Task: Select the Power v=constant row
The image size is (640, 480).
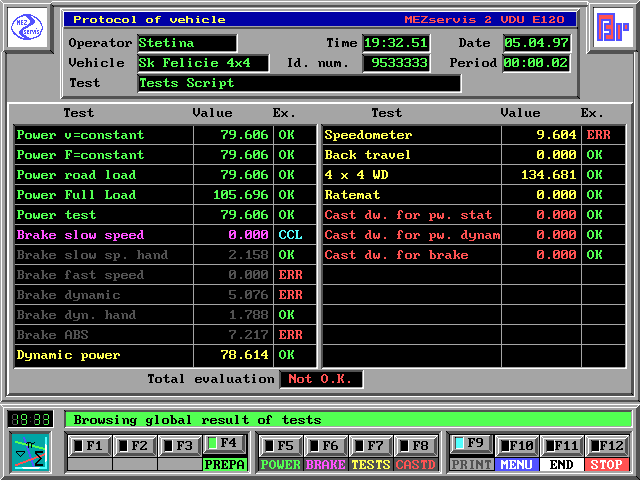Action: point(165,135)
